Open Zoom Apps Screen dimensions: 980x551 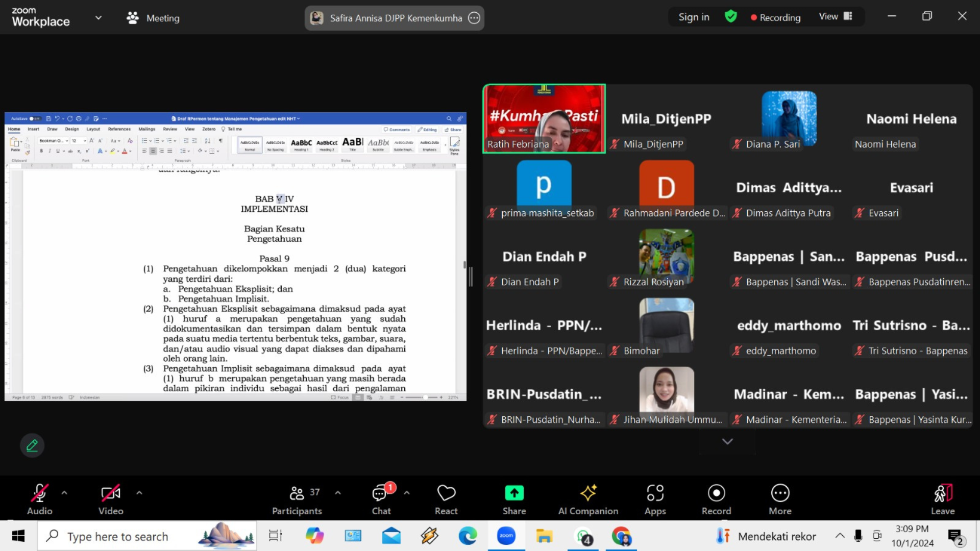(x=655, y=499)
